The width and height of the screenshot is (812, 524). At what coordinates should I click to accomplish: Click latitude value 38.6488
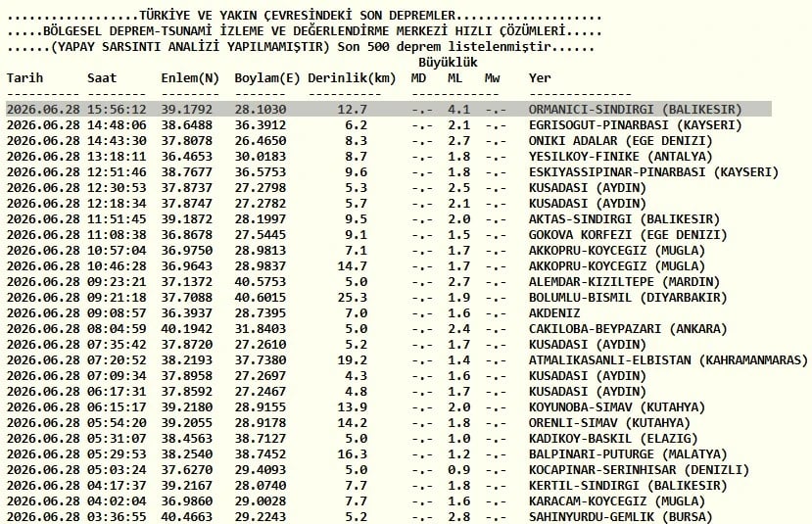click(x=186, y=125)
